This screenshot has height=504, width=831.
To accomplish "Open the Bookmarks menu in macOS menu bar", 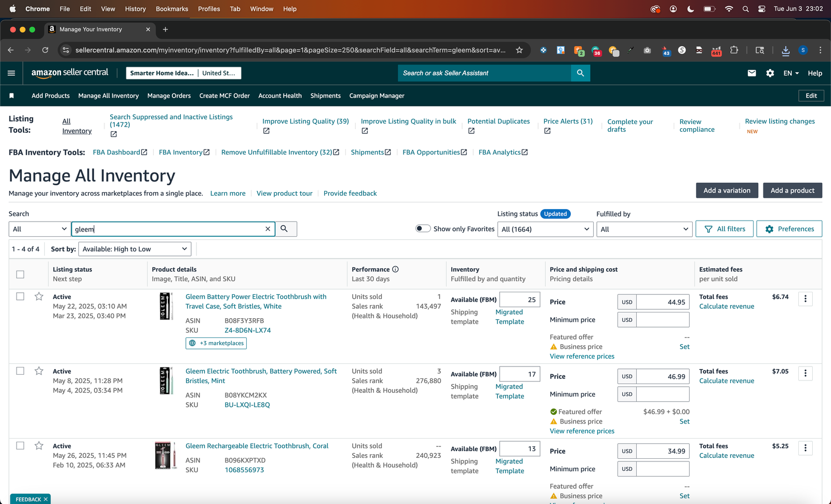I will (172, 9).
